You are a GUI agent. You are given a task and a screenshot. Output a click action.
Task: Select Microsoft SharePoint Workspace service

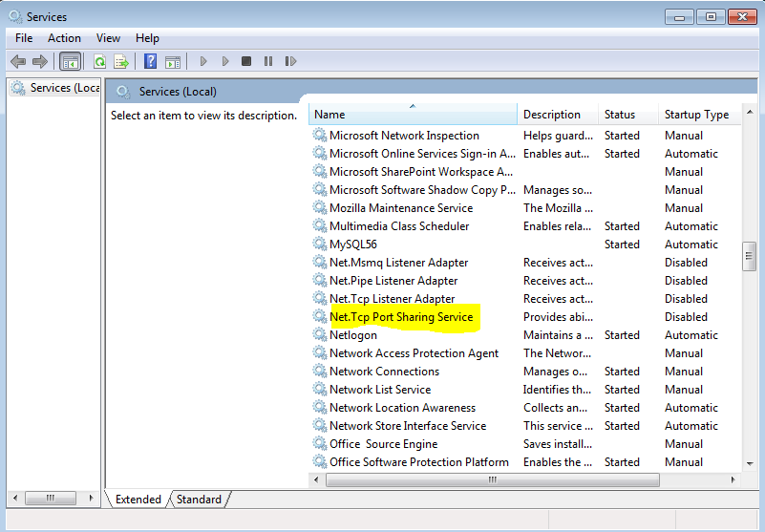tap(421, 172)
